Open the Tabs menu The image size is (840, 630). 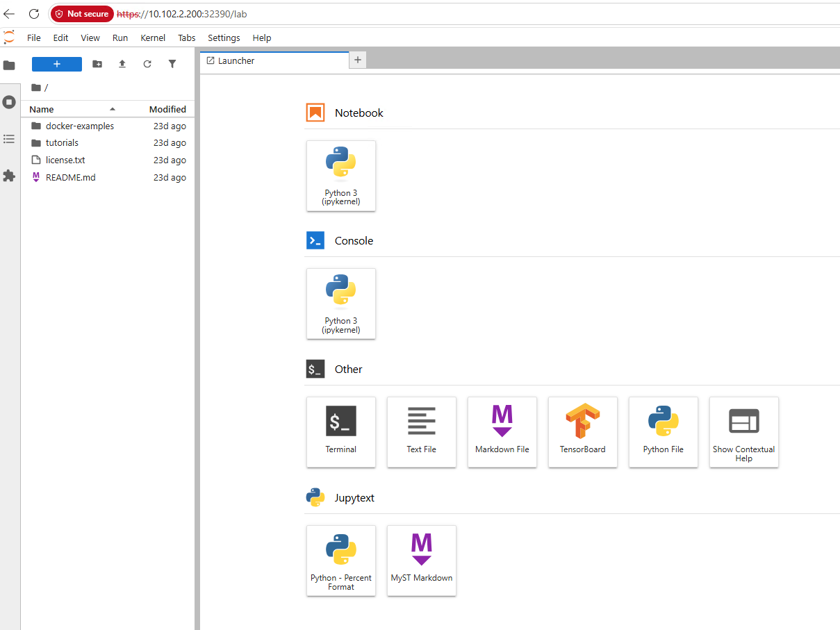tap(187, 38)
